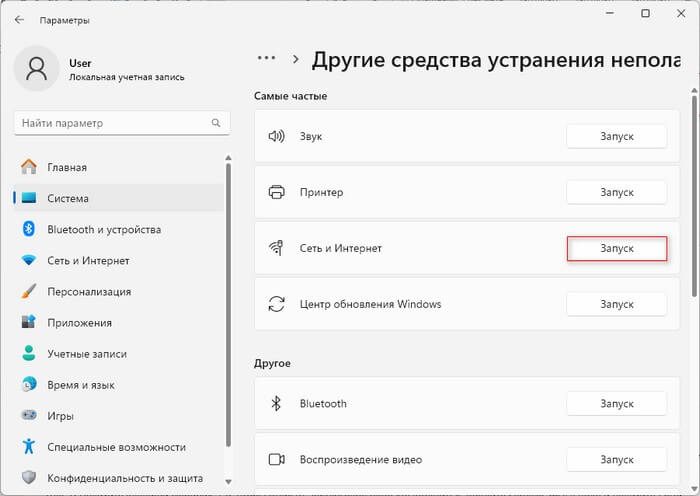Image resolution: width=700 pixels, height=496 pixels.
Task: Open the Bluetooth и устройства sidebar icon
Action: [x=29, y=229]
